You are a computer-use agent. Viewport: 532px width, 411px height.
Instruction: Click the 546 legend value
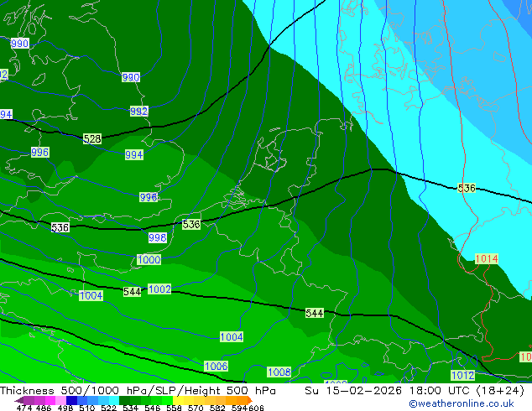[153, 408]
